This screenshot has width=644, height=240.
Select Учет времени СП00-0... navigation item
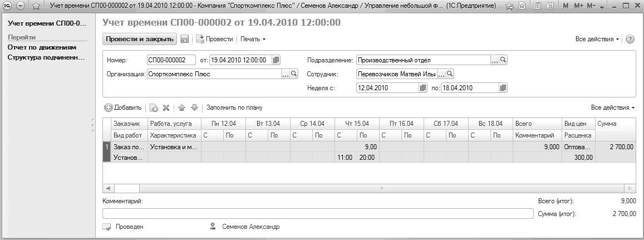[x=47, y=23]
